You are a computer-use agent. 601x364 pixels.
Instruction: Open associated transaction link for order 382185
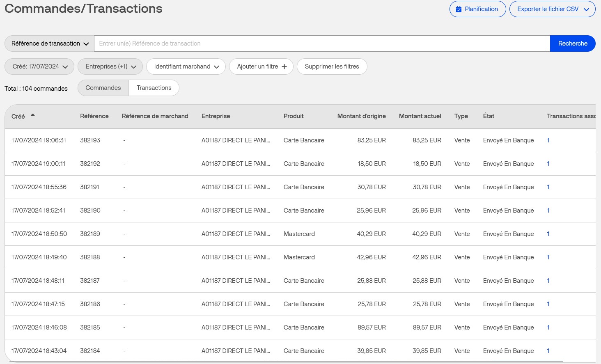tap(548, 327)
